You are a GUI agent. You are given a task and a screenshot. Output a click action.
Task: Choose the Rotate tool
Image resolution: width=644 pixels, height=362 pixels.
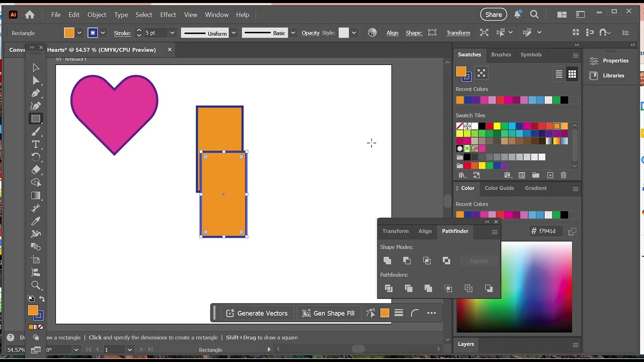pyautogui.click(x=36, y=157)
